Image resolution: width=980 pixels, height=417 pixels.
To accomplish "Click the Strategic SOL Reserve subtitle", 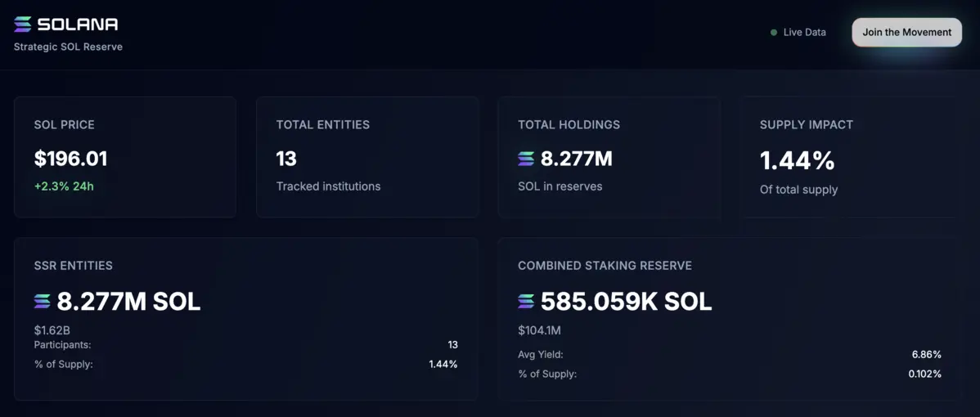I will (68, 47).
